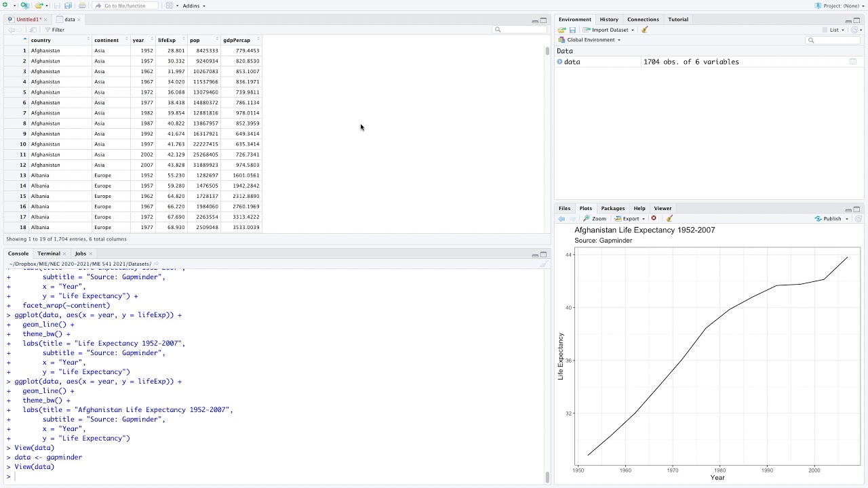
Task: Open the Tutorial tab
Action: [x=678, y=20]
